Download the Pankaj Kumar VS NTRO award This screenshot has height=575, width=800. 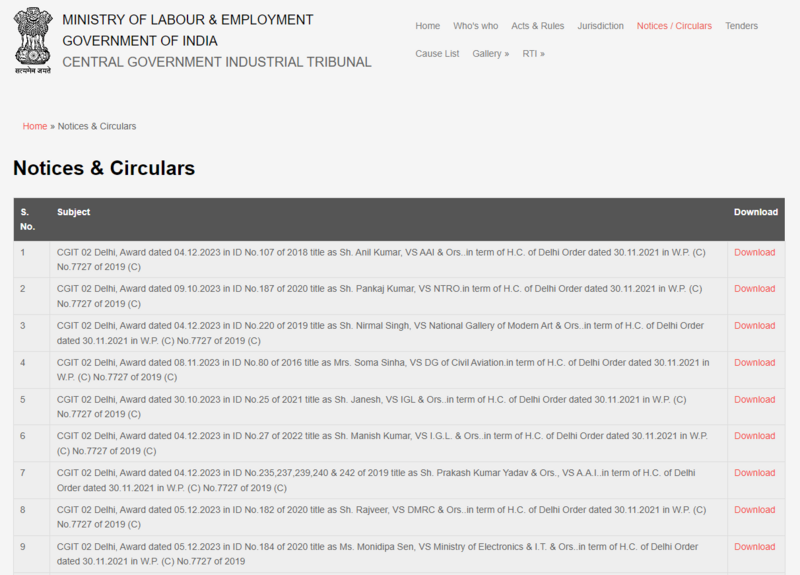tap(754, 289)
